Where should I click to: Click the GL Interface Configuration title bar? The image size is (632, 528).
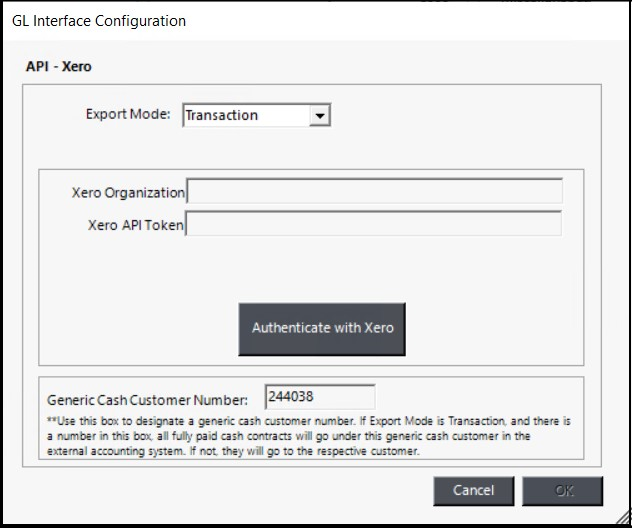click(300, 20)
